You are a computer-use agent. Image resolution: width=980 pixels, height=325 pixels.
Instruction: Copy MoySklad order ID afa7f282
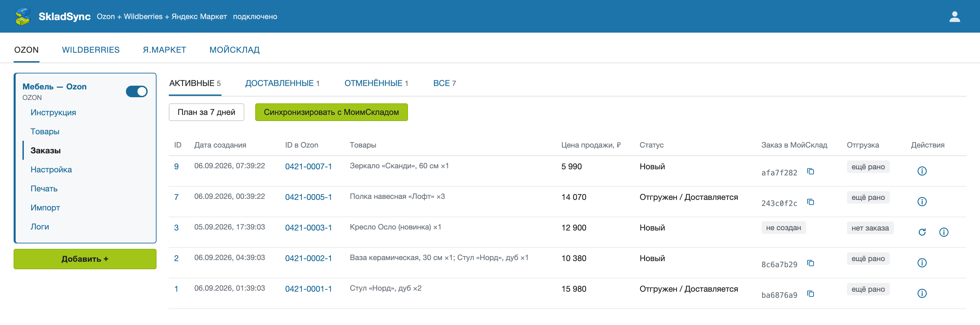point(810,171)
